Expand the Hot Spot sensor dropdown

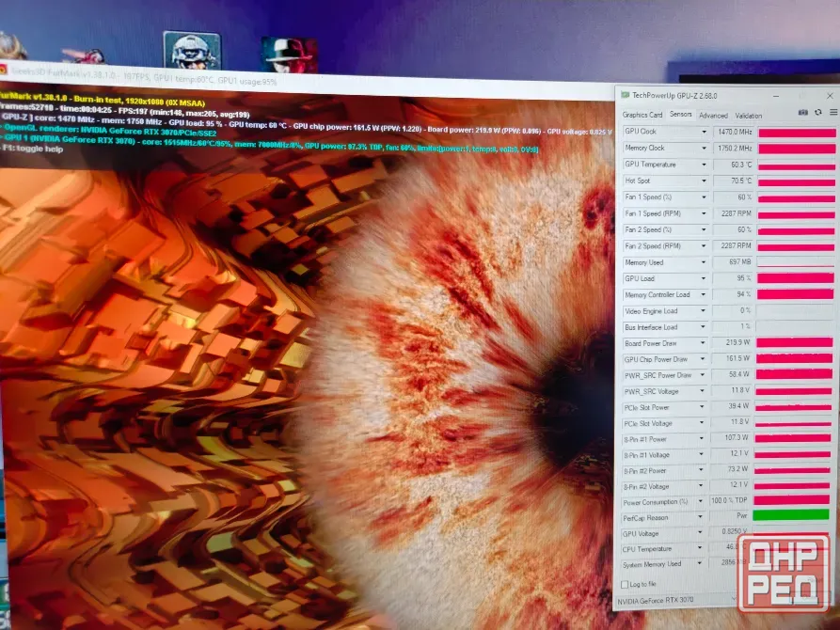point(704,181)
